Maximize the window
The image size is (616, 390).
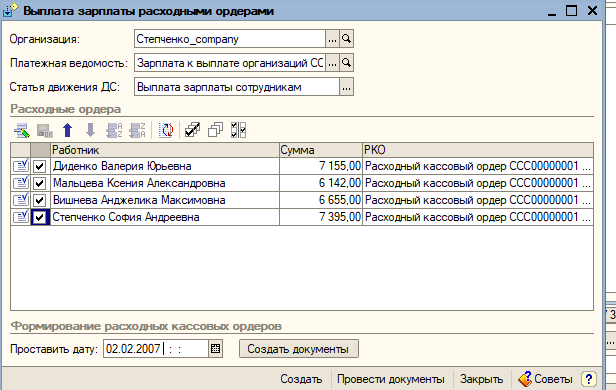(x=572, y=11)
